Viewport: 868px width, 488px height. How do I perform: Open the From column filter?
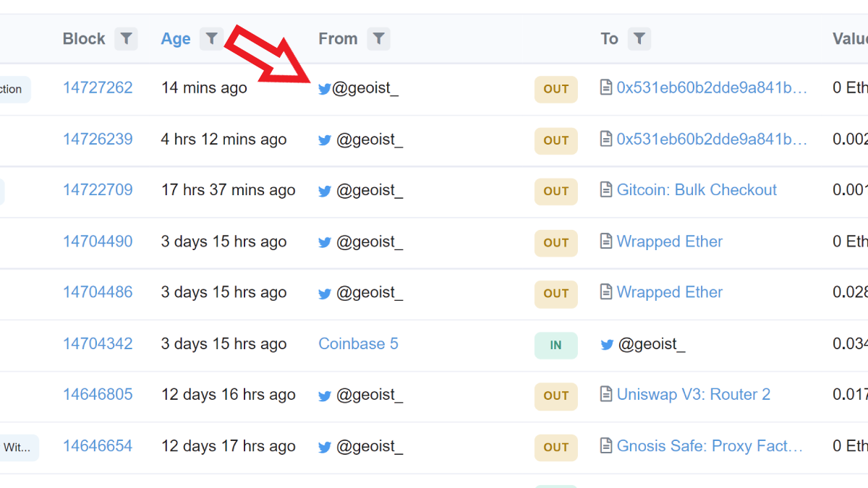(x=378, y=39)
